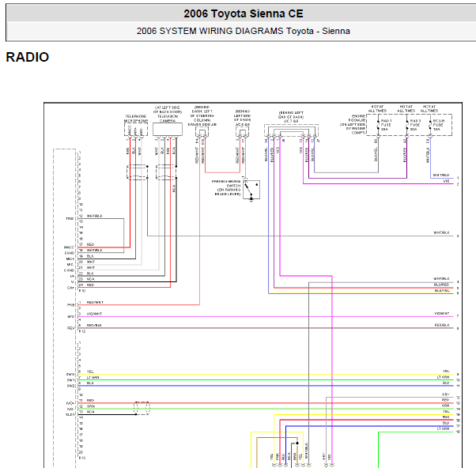Click the "SW1" pin label
The height and width of the screenshot is (468, 476).
point(70,380)
